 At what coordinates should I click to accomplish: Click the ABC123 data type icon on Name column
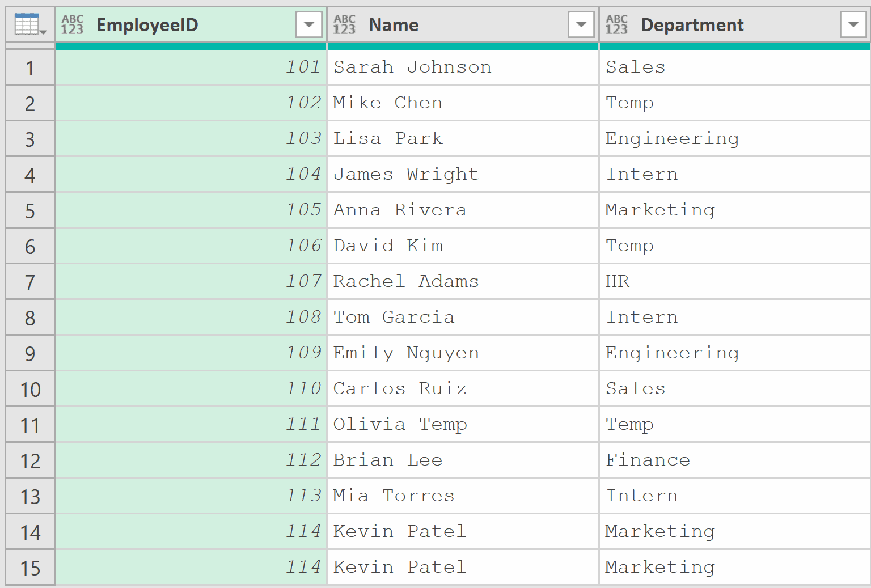(344, 24)
